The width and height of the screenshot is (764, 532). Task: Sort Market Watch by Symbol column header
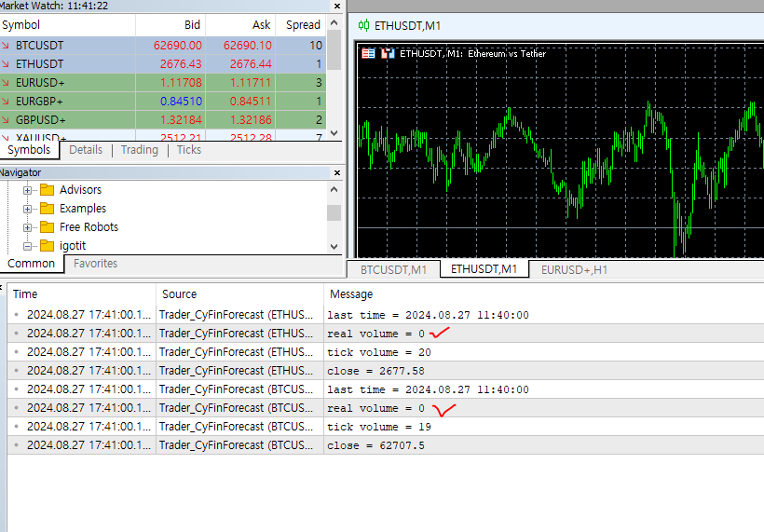[68, 25]
